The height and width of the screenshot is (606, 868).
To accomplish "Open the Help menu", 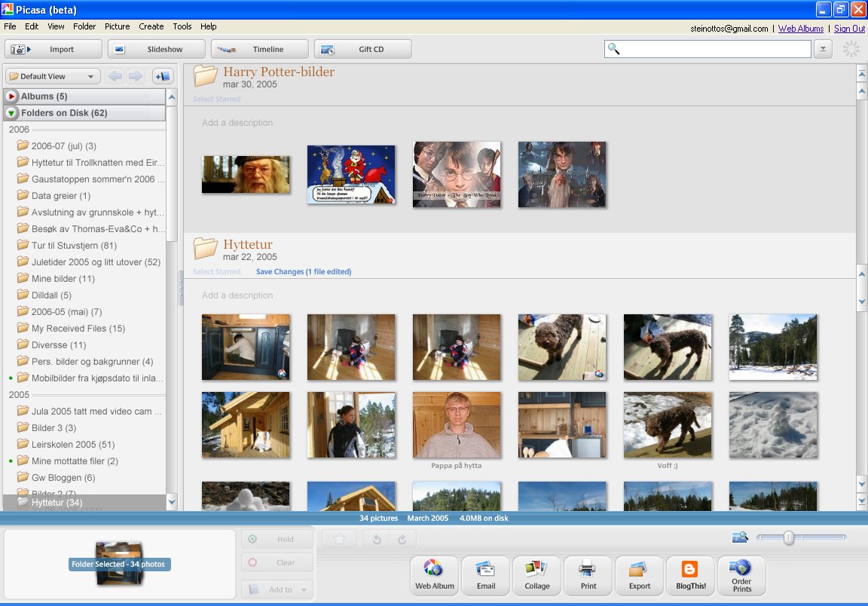I will point(208,26).
